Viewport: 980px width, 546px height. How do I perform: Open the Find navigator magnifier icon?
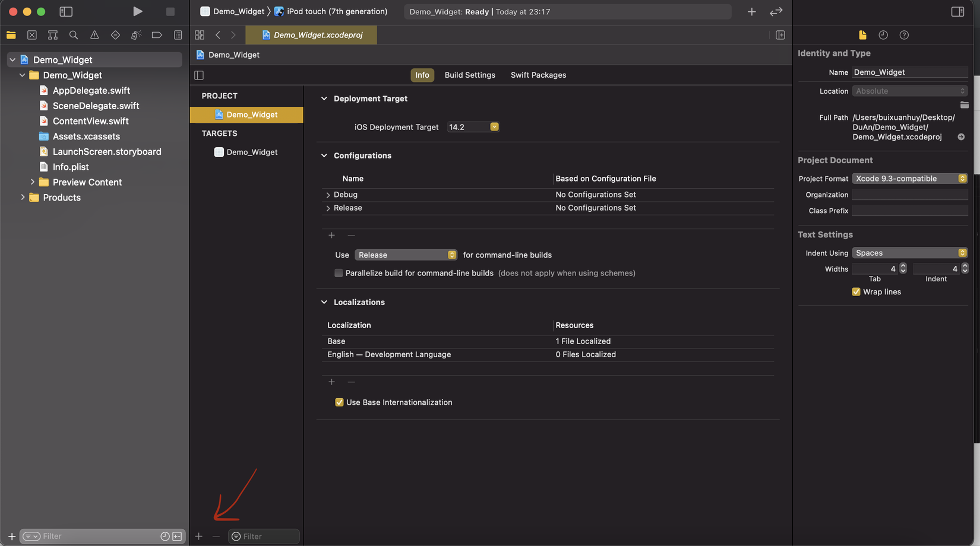coord(74,35)
